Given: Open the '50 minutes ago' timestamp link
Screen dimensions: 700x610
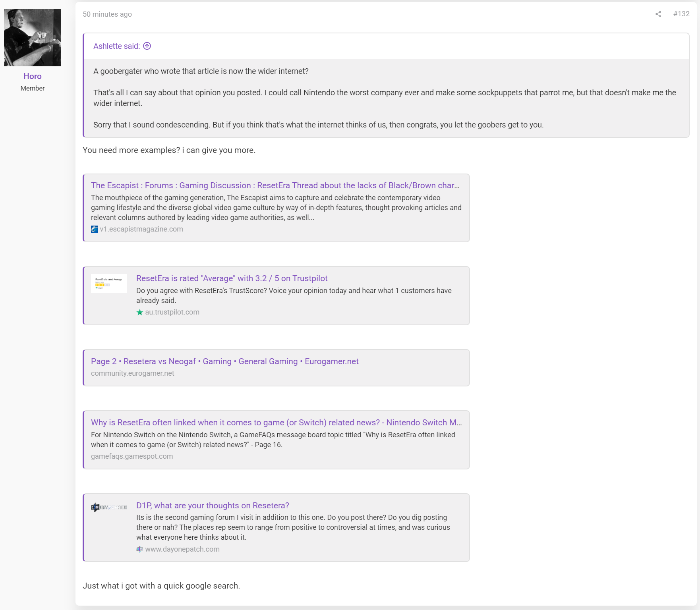Looking at the screenshot, I should coord(107,14).
